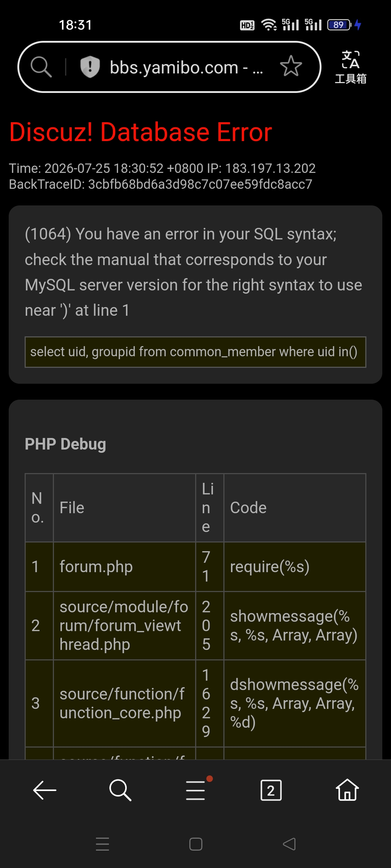Show open tabs counter showing 2

point(271,791)
